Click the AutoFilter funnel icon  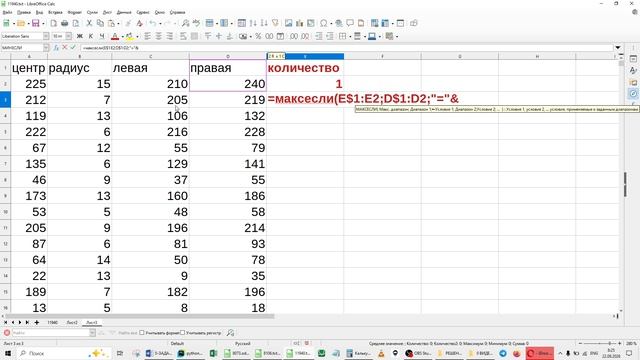click(x=275, y=23)
